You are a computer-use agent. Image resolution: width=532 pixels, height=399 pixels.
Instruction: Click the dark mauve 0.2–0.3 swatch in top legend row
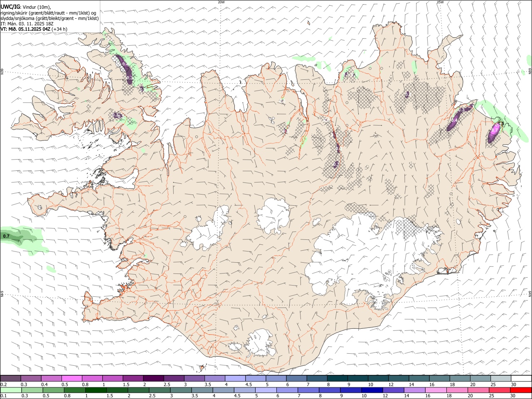point(10,378)
